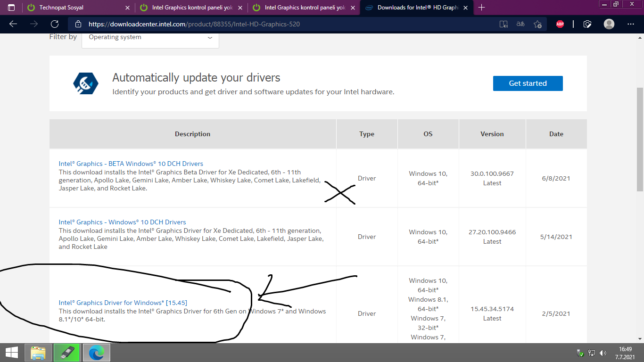The image size is (644, 362).
Task: Click the Driver type in the BETA DCH row
Action: tap(367, 178)
